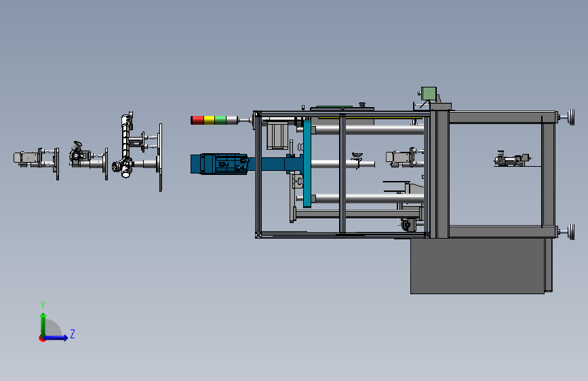The image size is (588, 381).
Task: Select the red origin point of the coordinate triad
Action: (42, 338)
